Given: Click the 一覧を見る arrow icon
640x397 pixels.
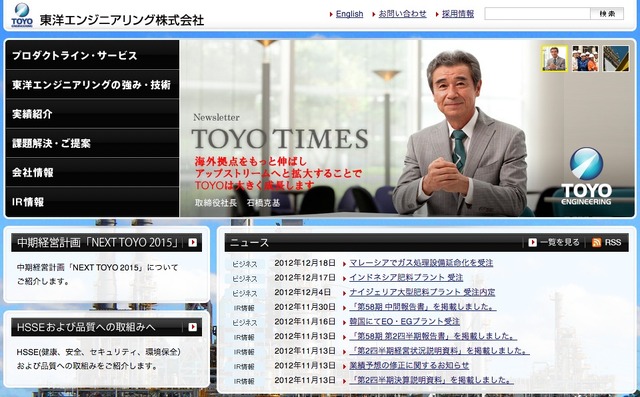Looking at the screenshot, I should pyautogui.click(x=532, y=242).
